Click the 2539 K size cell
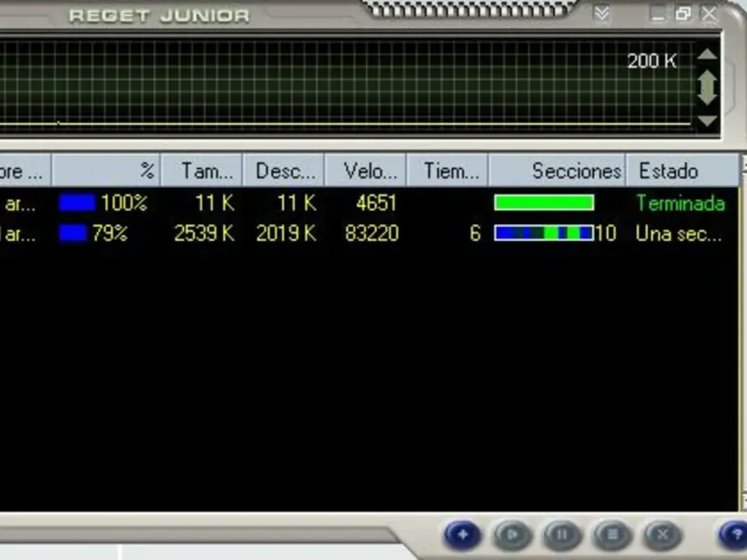747x560 pixels. 204,233
